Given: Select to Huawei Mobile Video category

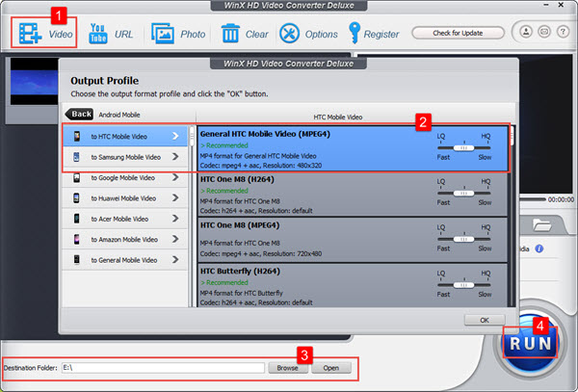Looking at the screenshot, I should (x=125, y=198).
